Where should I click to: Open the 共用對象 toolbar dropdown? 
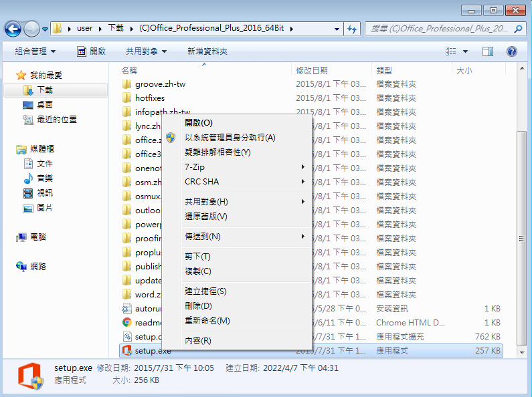click(x=146, y=51)
